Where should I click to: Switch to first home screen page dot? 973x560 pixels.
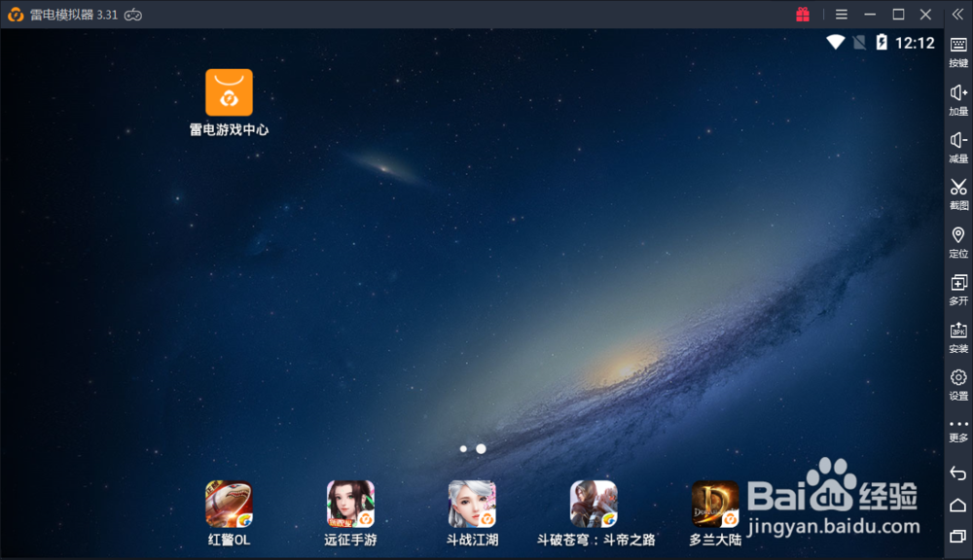click(x=463, y=448)
